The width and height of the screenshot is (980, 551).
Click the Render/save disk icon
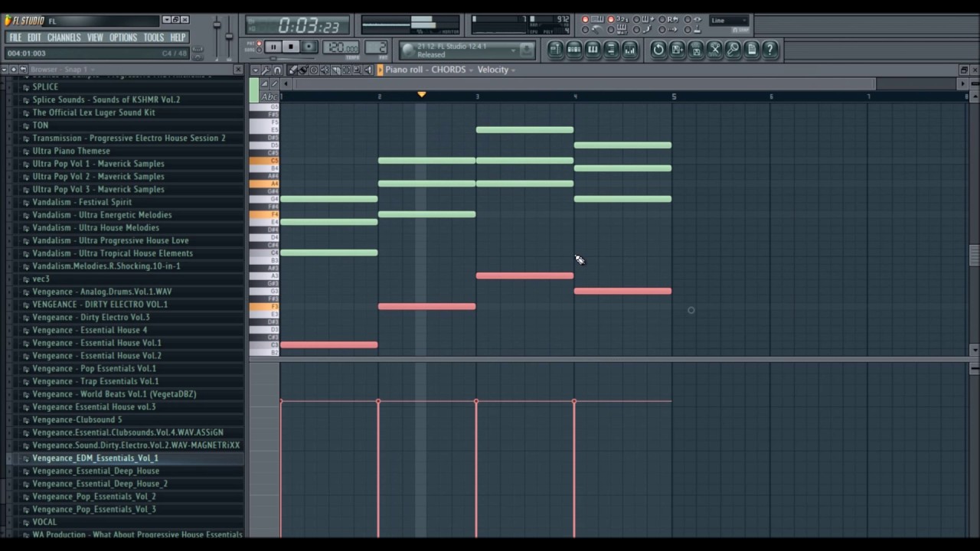click(695, 49)
